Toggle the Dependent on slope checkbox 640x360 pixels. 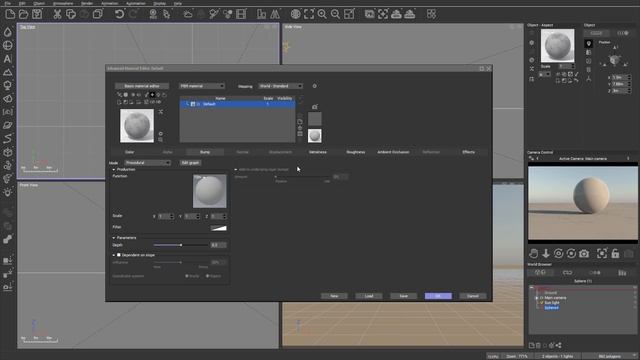(119, 255)
